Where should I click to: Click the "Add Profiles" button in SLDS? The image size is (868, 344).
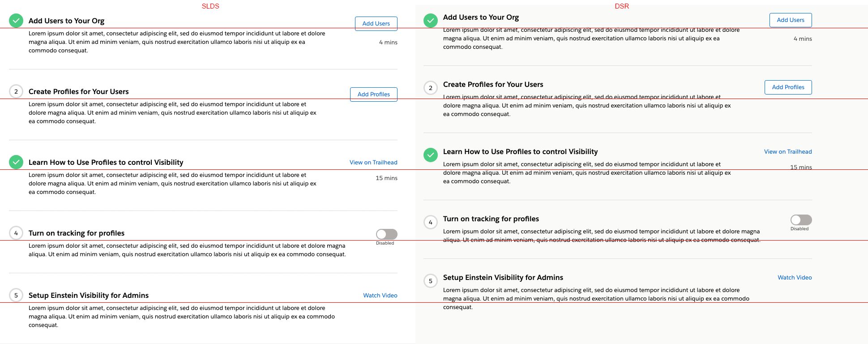(x=373, y=94)
